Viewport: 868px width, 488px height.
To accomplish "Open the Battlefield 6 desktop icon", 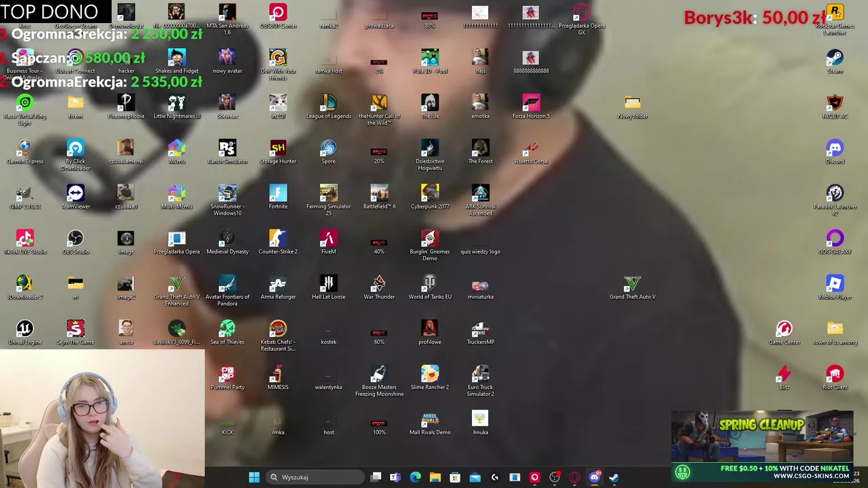I will point(379,194).
